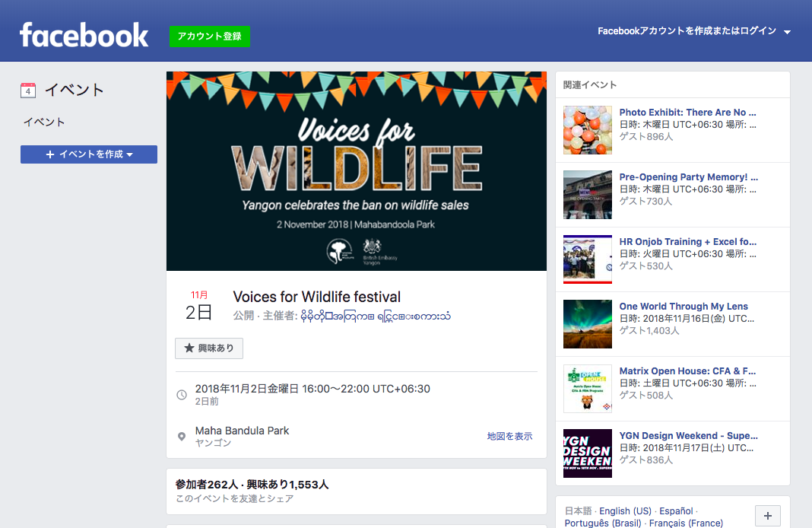Select Français (France) language link
The height and width of the screenshot is (528, 812).
[x=686, y=523]
